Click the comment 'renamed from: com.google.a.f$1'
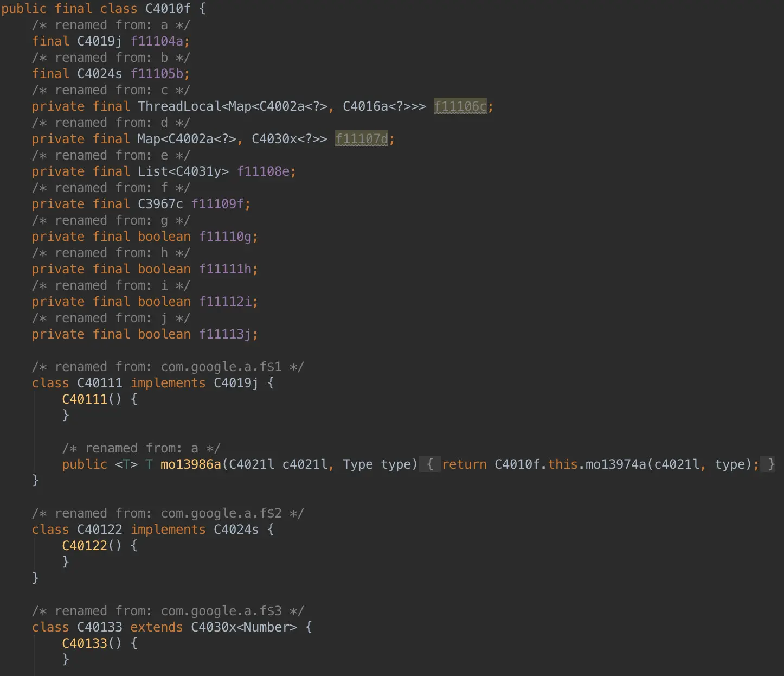This screenshot has width=784, height=676. pyautogui.click(x=168, y=367)
